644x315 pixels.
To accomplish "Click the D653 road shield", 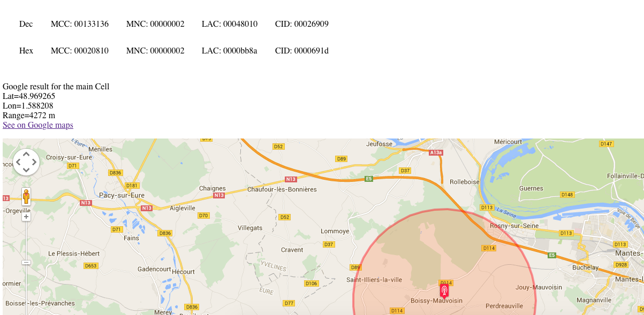I will (x=91, y=266).
